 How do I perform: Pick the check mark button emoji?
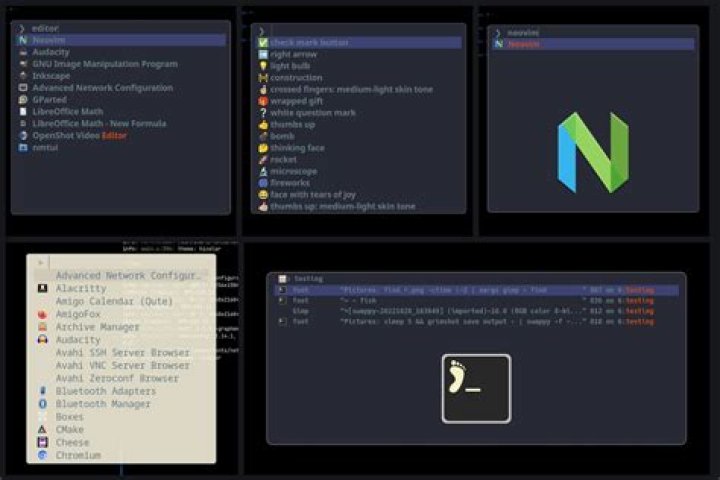tap(359, 43)
